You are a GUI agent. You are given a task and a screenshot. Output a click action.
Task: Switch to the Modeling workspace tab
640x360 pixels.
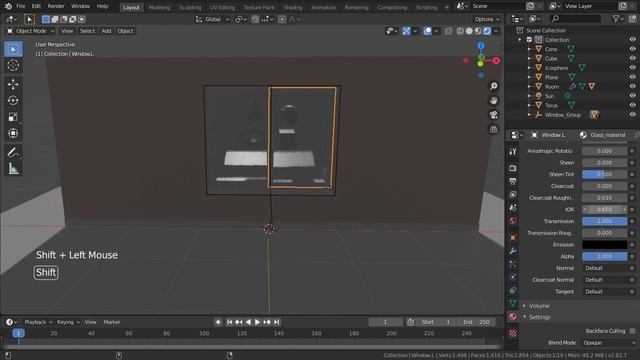pos(159,7)
